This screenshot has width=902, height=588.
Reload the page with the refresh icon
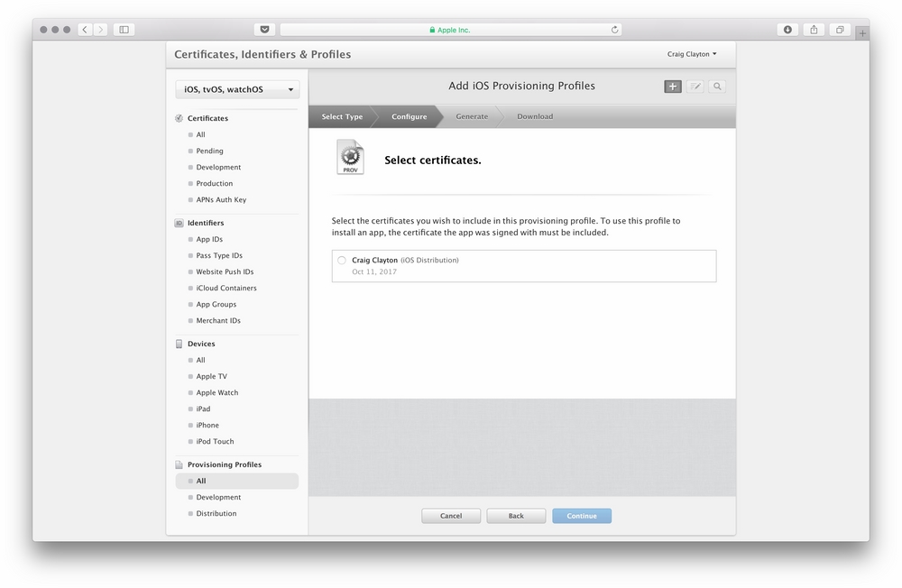614,30
